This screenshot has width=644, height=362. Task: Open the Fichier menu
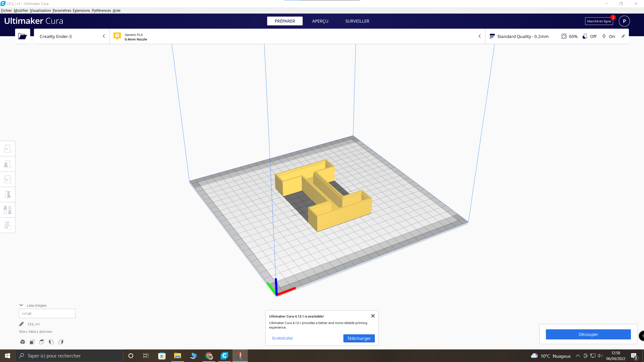pos(6,10)
